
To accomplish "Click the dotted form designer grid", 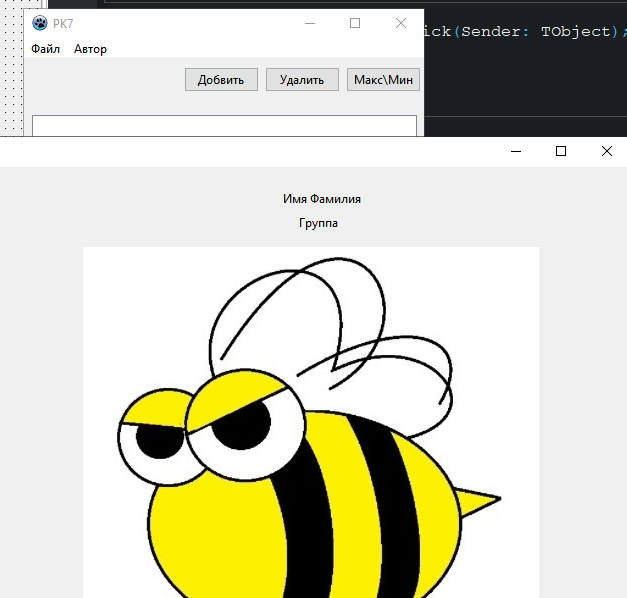I will [x=10, y=80].
